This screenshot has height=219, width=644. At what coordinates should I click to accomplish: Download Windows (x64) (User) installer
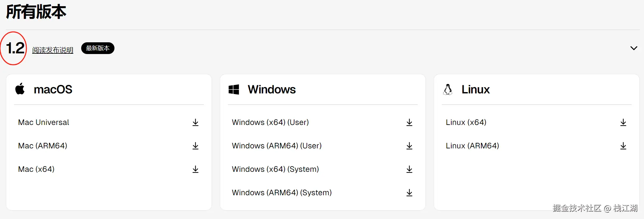click(x=409, y=122)
